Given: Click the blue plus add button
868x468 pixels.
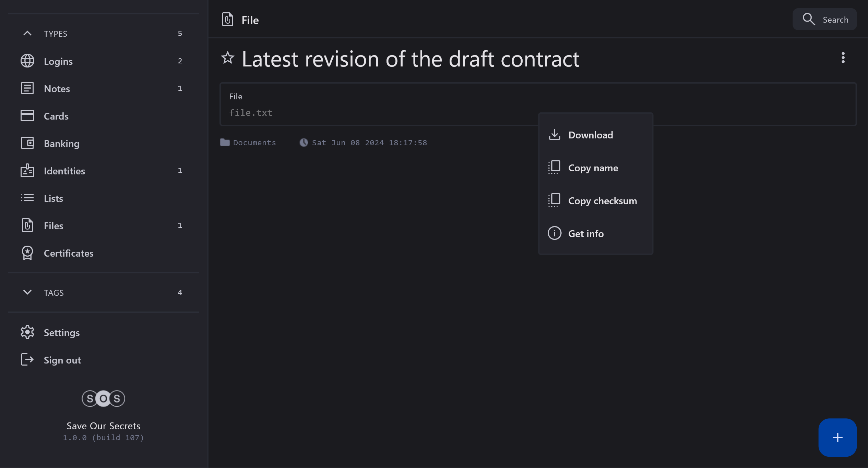Looking at the screenshot, I should click(x=837, y=438).
